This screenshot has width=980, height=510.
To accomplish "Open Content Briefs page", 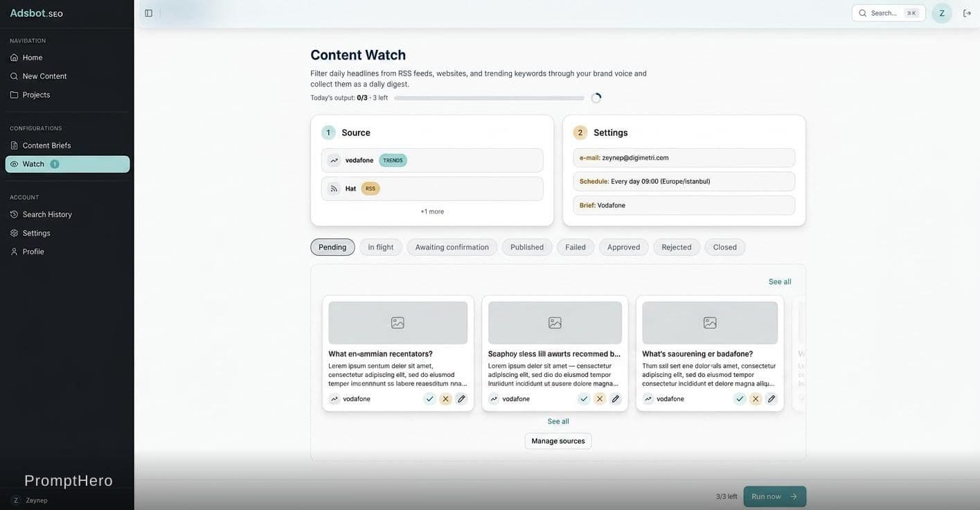I will pyautogui.click(x=67, y=146).
